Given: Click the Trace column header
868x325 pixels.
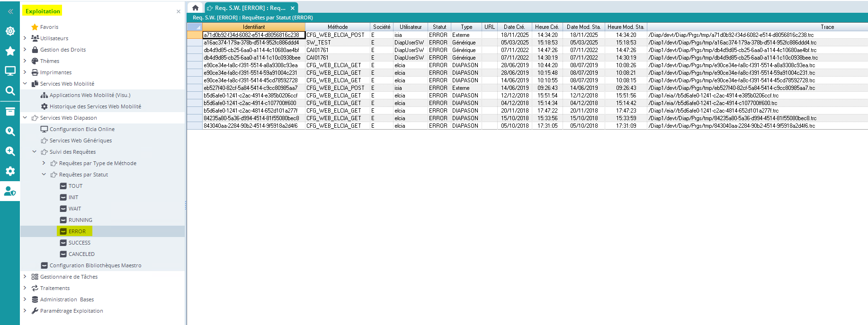Looking at the screenshot, I should pyautogui.click(x=827, y=27).
